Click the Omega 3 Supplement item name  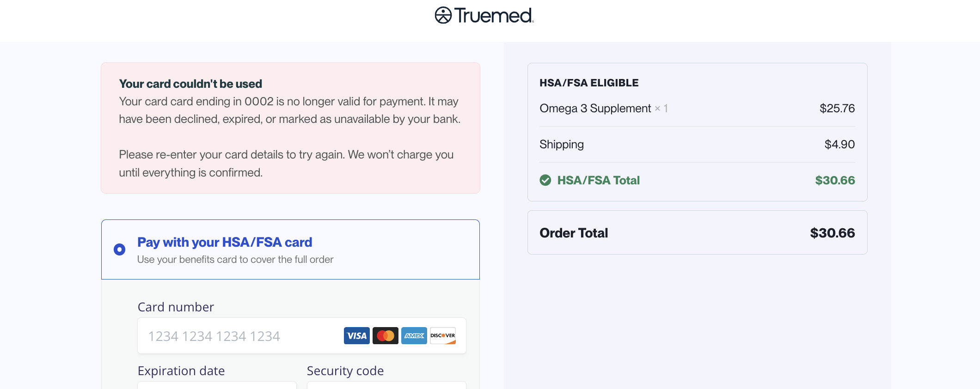coord(595,109)
